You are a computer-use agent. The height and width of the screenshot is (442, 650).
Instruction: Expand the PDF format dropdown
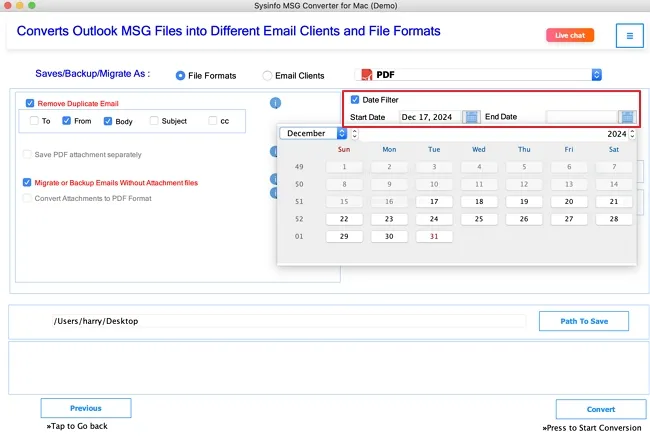point(596,75)
